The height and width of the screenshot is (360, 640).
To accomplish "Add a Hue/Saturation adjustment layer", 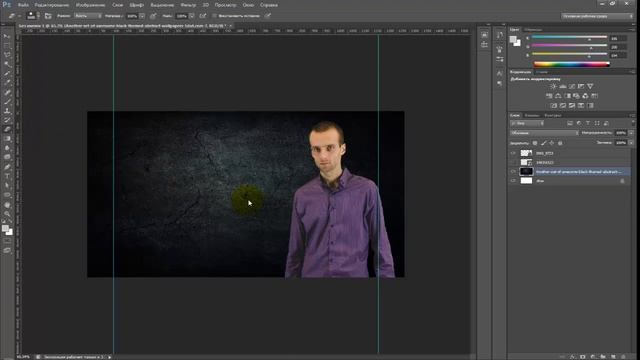I will (549, 96).
